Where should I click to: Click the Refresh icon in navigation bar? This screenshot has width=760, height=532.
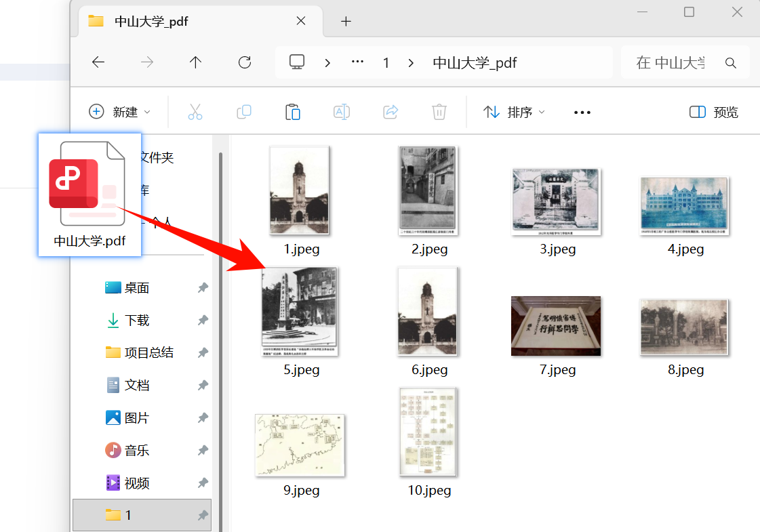[244, 62]
